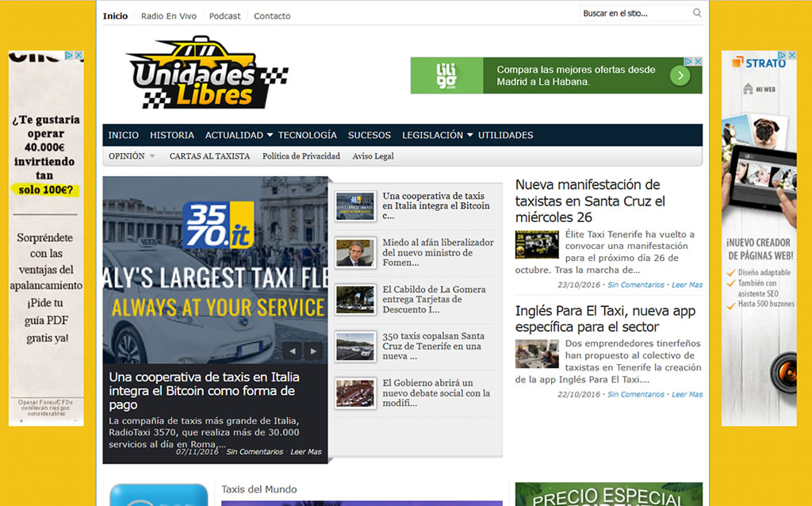The width and height of the screenshot is (812, 506).
Task: Expand the Legislación dropdown menu
Action: [469, 136]
